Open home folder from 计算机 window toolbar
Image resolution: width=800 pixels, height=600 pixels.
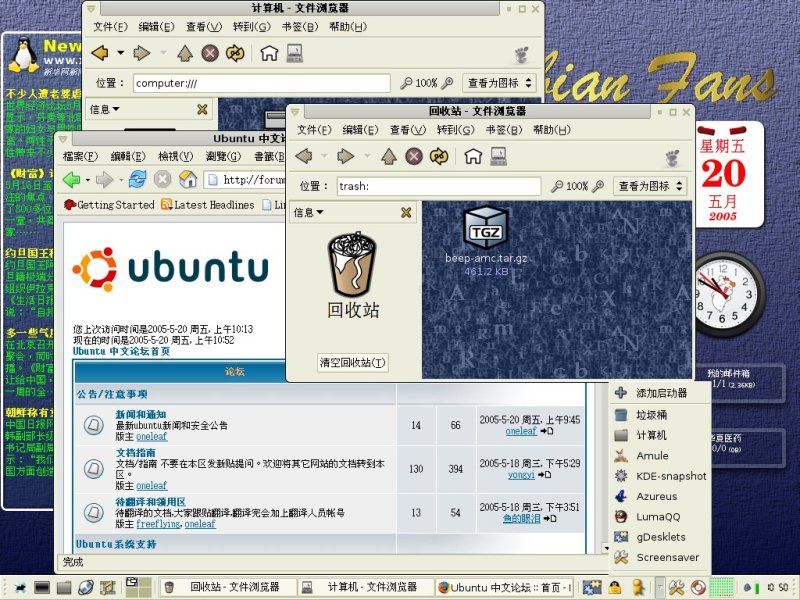click(x=269, y=53)
